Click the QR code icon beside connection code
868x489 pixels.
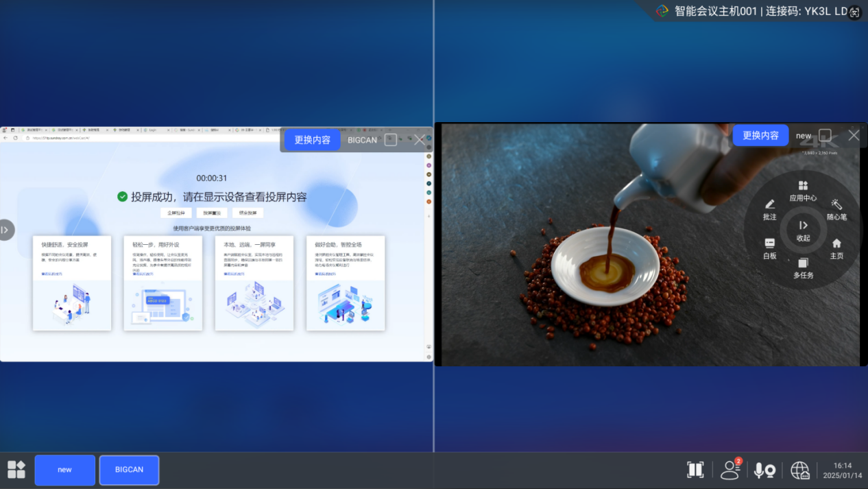pyautogui.click(x=854, y=12)
